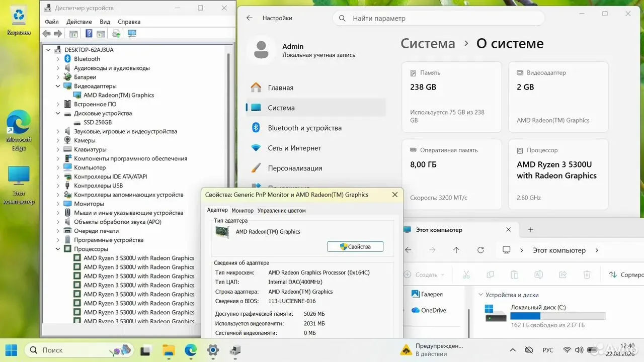This screenshot has width=644, height=362.
Task: Click the Local Disk (C:) drive icon
Action: click(x=496, y=313)
